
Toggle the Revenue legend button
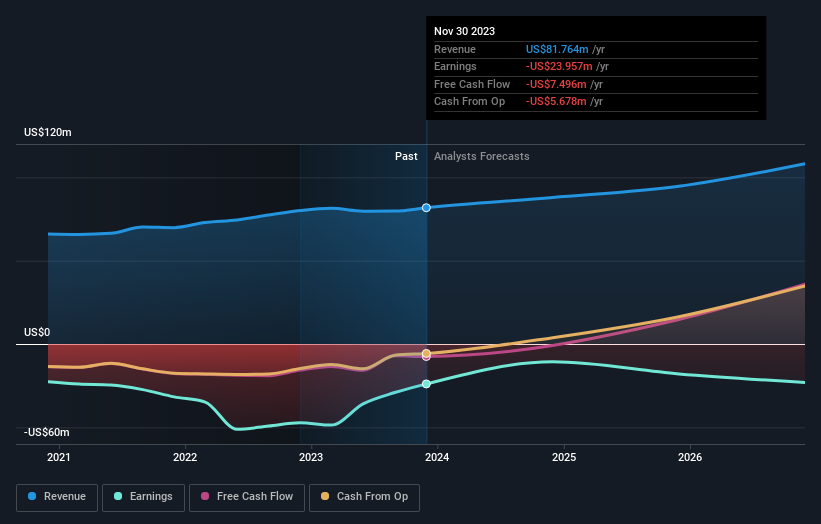point(57,497)
